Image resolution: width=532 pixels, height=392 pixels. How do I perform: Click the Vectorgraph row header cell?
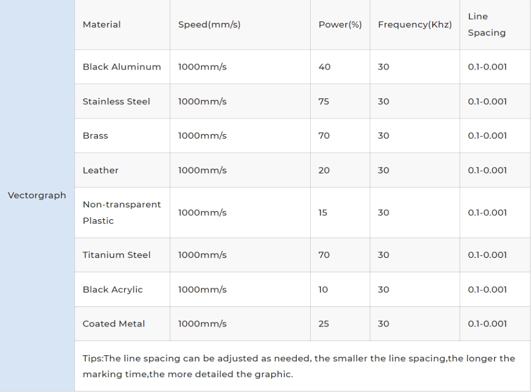pos(37,195)
